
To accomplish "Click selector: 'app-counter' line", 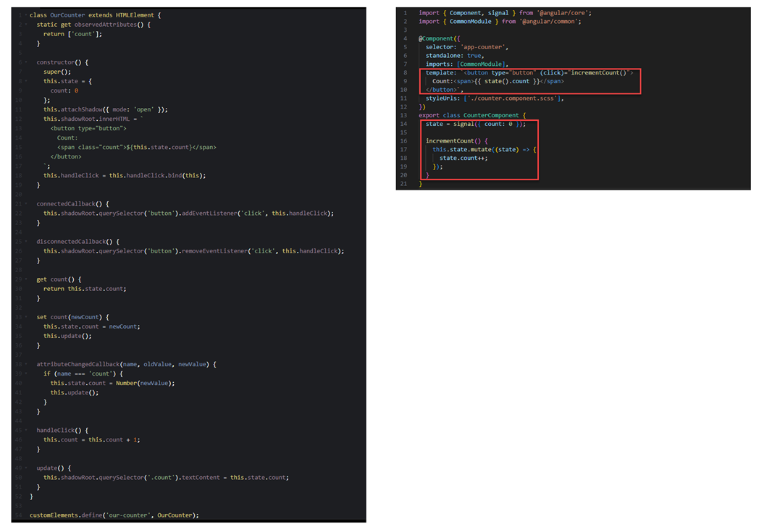I will 466,47.
